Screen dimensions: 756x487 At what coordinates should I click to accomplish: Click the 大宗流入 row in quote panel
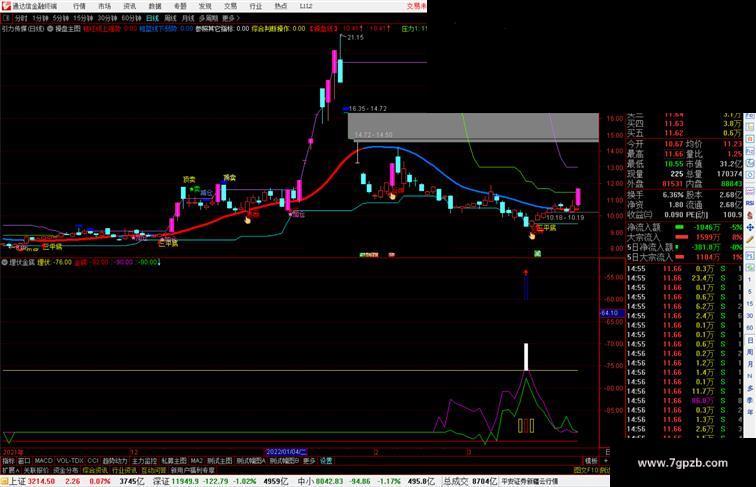(684, 237)
